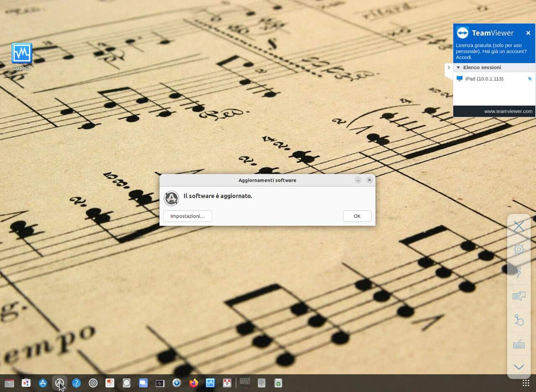Click the keyboard-and-arrow input icon

(519, 297)
